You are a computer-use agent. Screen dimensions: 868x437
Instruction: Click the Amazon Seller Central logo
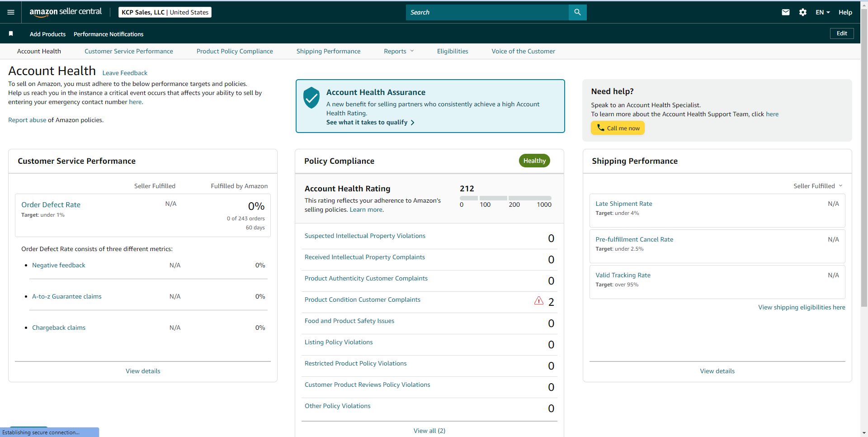coord(66,12)
